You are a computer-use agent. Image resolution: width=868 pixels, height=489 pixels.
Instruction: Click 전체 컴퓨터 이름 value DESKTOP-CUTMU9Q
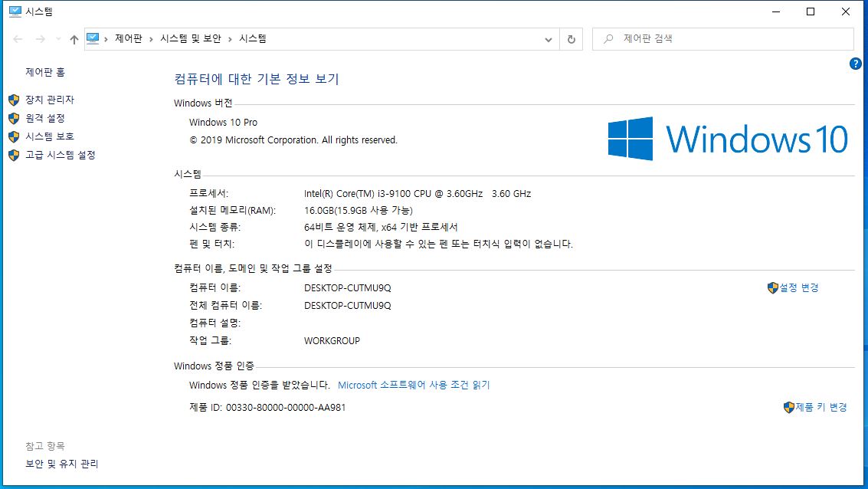tap(348, 306)
